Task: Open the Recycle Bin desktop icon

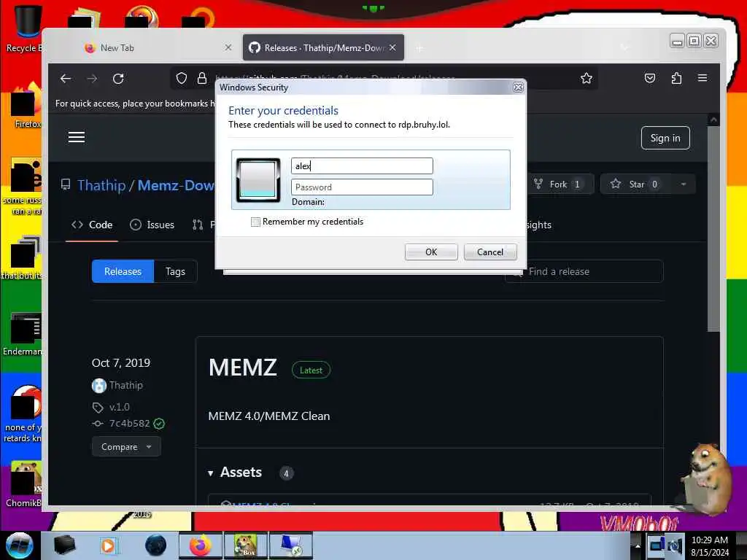Action: (26, 27)
